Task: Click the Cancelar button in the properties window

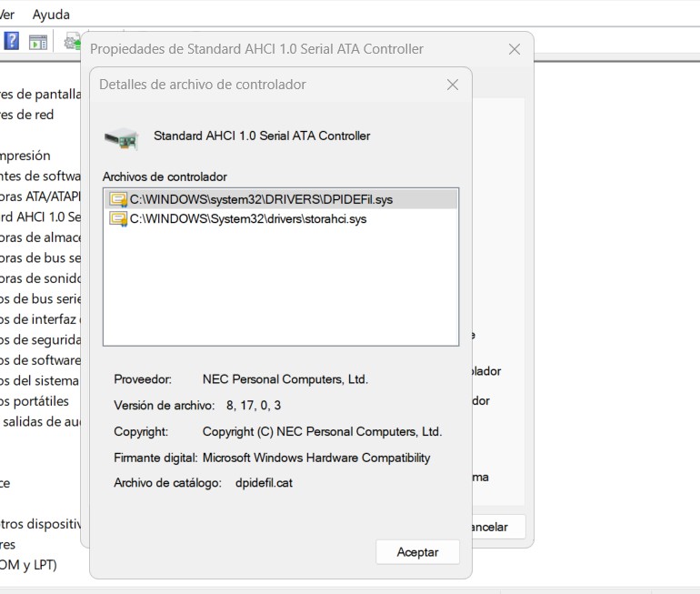Action: pos(499,527)
